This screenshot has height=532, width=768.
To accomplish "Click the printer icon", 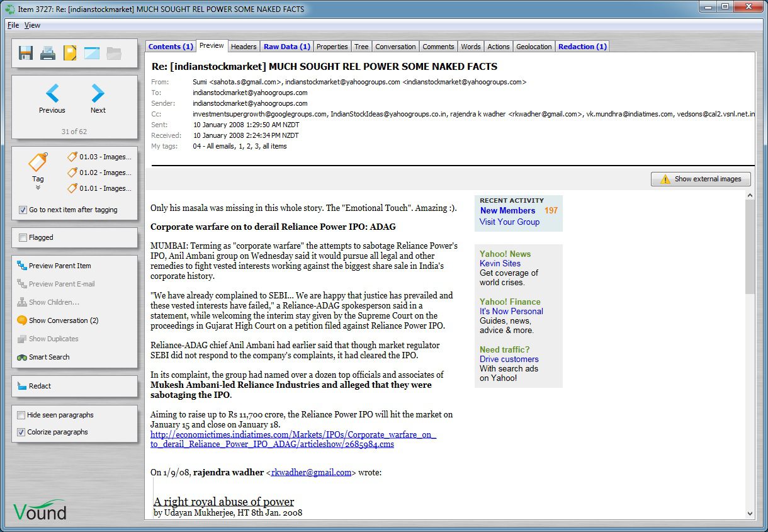I will (x=48, y=54).
